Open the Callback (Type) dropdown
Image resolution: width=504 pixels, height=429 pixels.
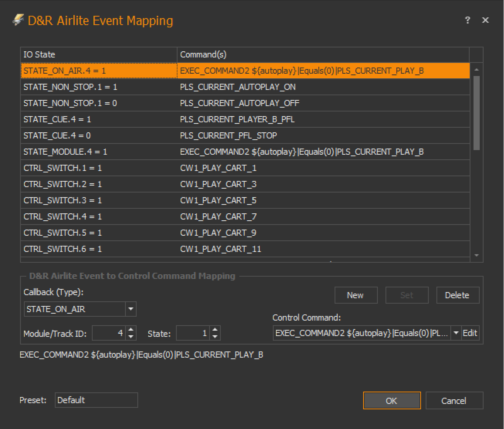pyautogui.click(x=131, y=309)
